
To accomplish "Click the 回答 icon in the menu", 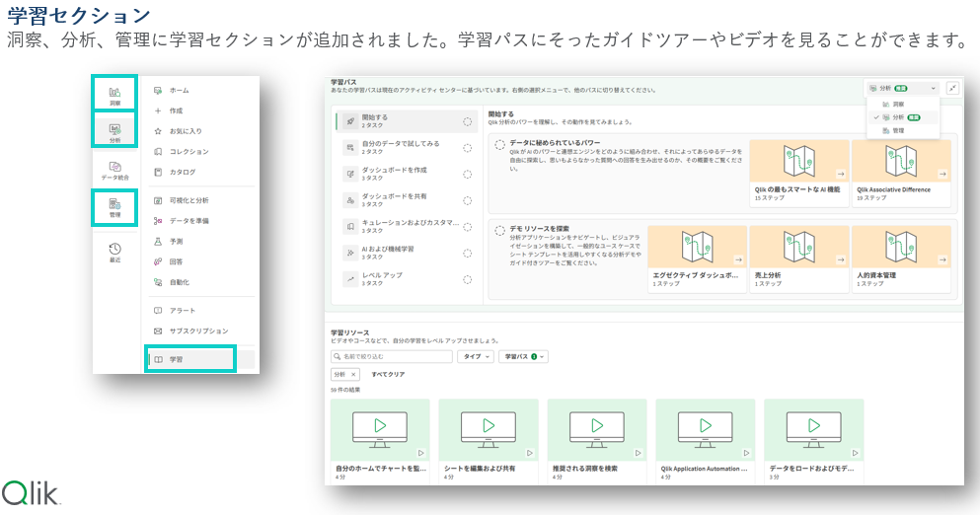I will (x=158, y=261).
